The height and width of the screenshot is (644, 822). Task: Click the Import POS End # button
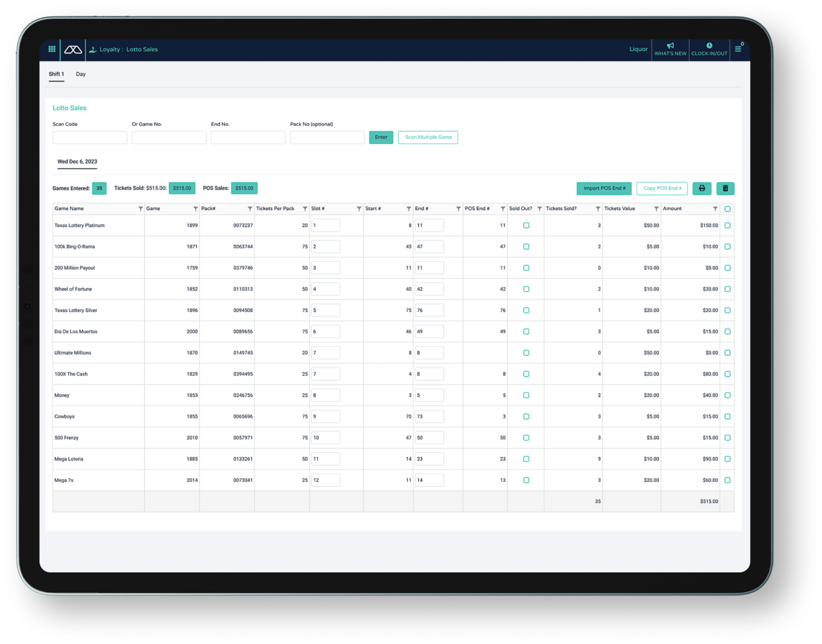tap(604, 188)
